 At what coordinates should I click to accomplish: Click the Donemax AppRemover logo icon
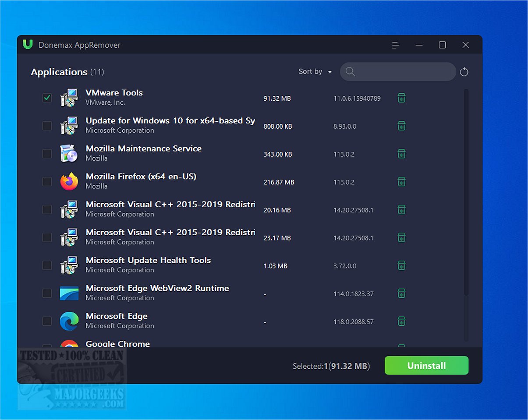[x=28, y=45]
